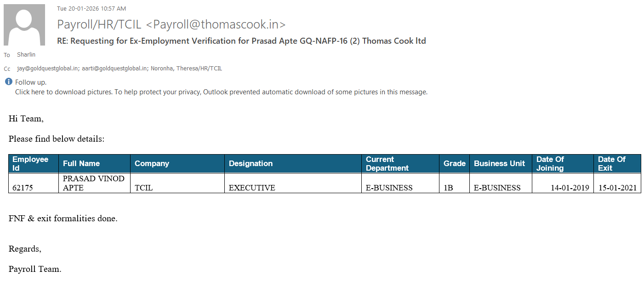Click employee id cell 62175
644x282 pixels.
pyautogui.click(x=23, y=188)
